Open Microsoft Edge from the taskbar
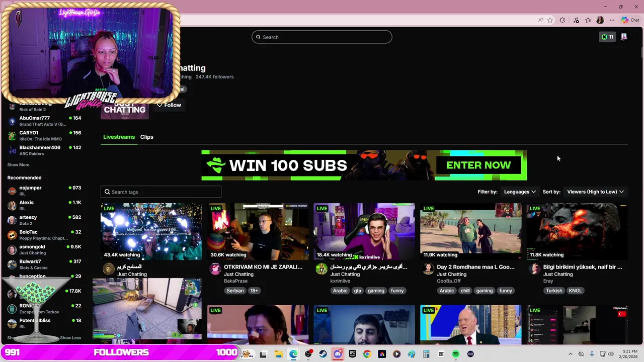 [x=293, y=354]
